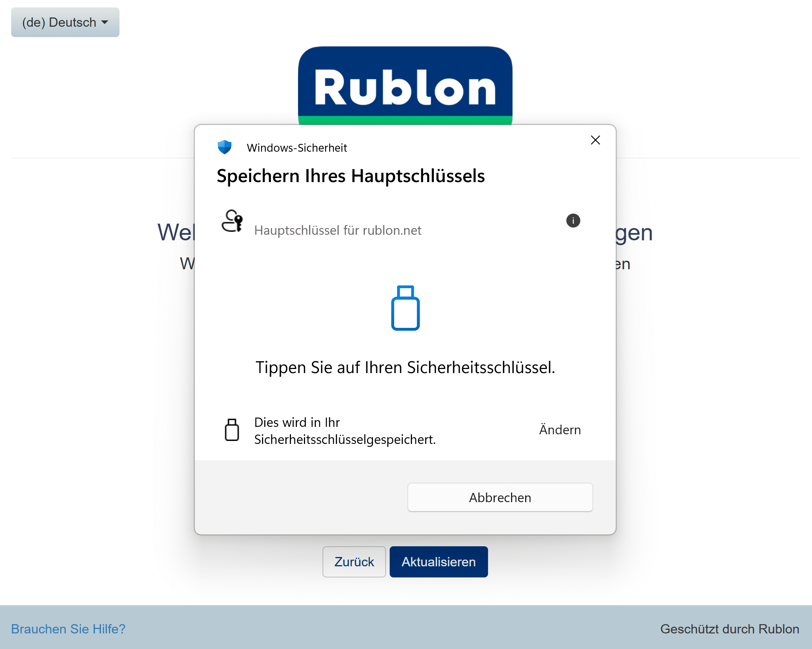Image resolution: width=812 pixels, height=649 pixels.
Task: Click the Windows-Sicherheit title text
Action: coord(297,148)
